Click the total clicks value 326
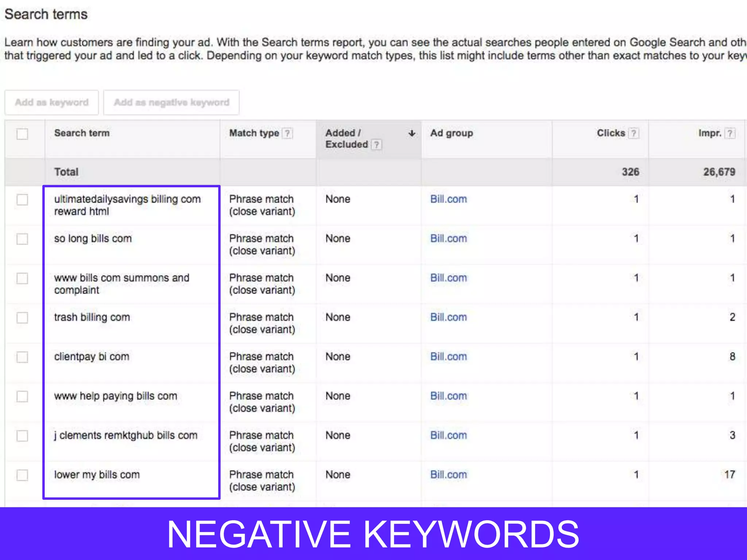Screen dimensions: 747x560 click(x=631, y=172)
